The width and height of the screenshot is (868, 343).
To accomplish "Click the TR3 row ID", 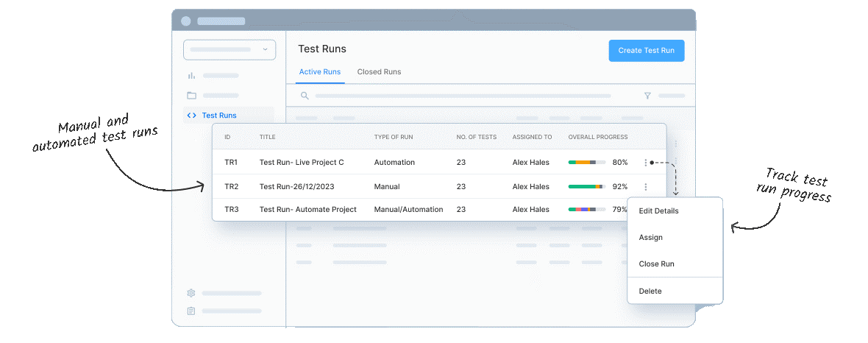I will pos(232,210).
